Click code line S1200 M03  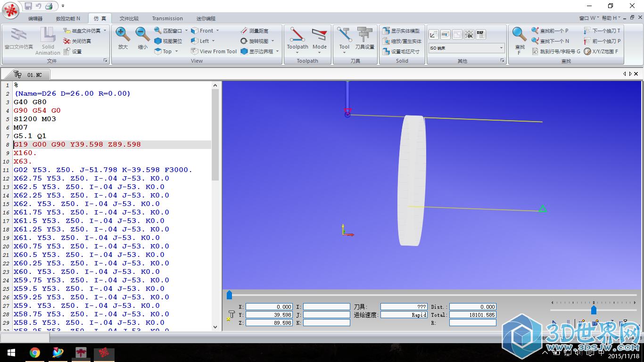35,119
